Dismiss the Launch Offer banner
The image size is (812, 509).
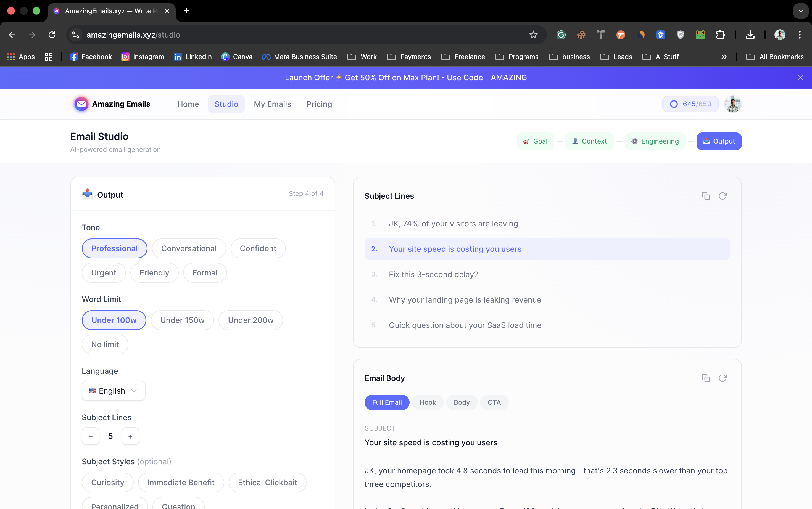(x=800, y=78)
